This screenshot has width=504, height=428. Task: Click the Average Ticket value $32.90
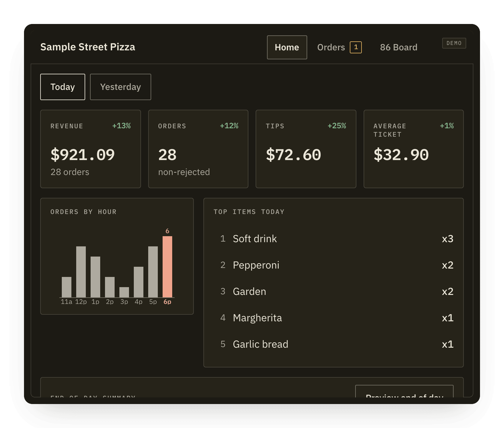pyautogui.click(x=401, y=155)
